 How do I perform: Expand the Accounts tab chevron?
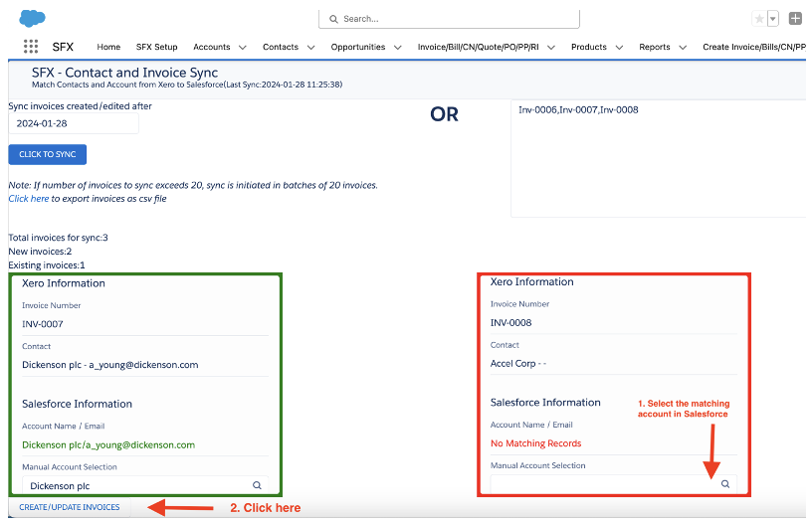tap(243, 48)
